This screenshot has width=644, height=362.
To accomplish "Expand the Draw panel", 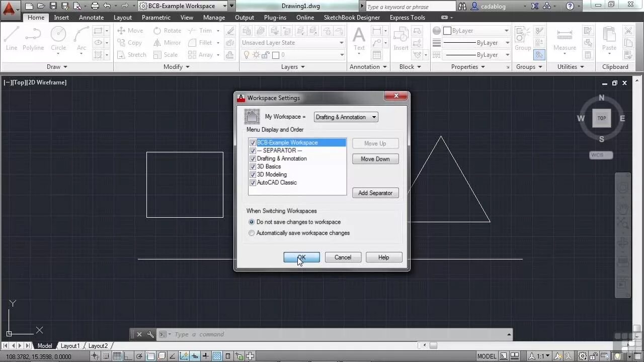I will click(57, 67).
